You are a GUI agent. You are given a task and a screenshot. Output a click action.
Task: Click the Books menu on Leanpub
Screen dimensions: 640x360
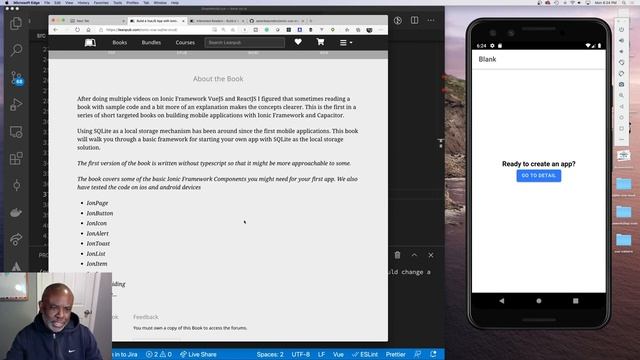coord(120,42)
